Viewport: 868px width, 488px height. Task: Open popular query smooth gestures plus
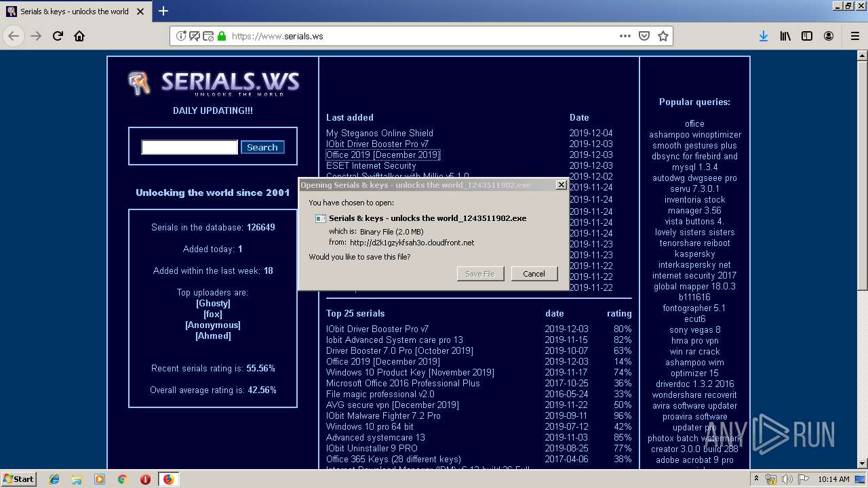coord(694,145)
